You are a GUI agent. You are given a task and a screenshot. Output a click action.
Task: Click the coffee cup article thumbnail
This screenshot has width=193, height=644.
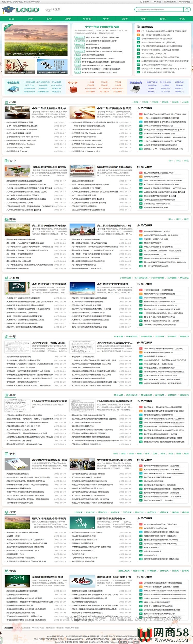(82, 112)
